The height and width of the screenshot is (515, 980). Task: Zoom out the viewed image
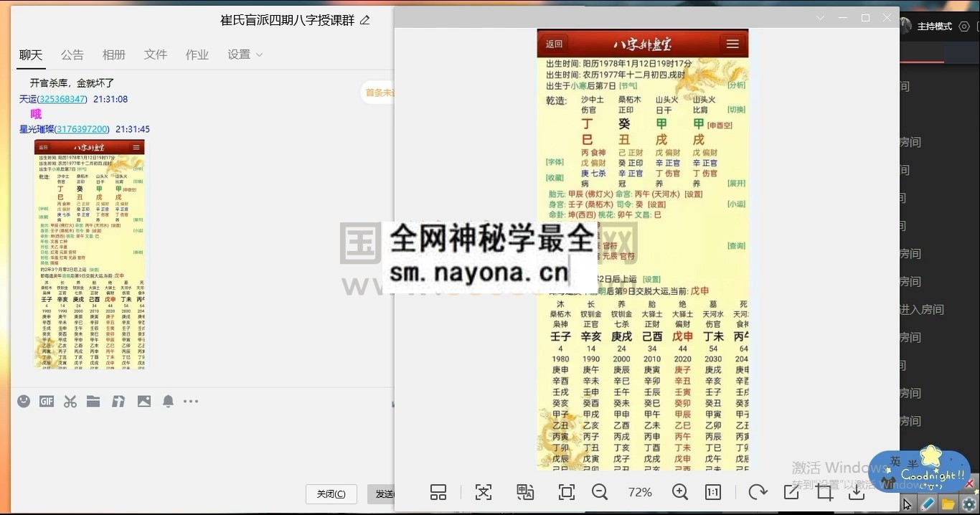(x=600, y=492)
